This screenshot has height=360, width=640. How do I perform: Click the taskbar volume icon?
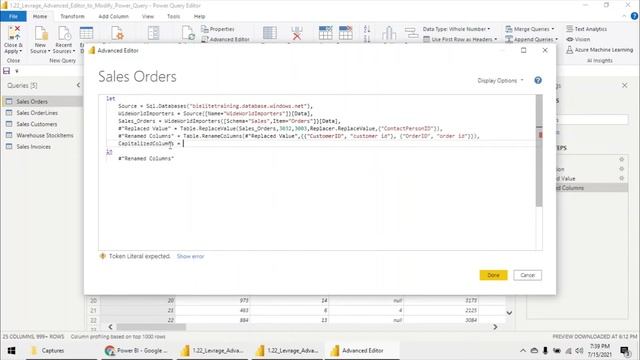[579, 351]
